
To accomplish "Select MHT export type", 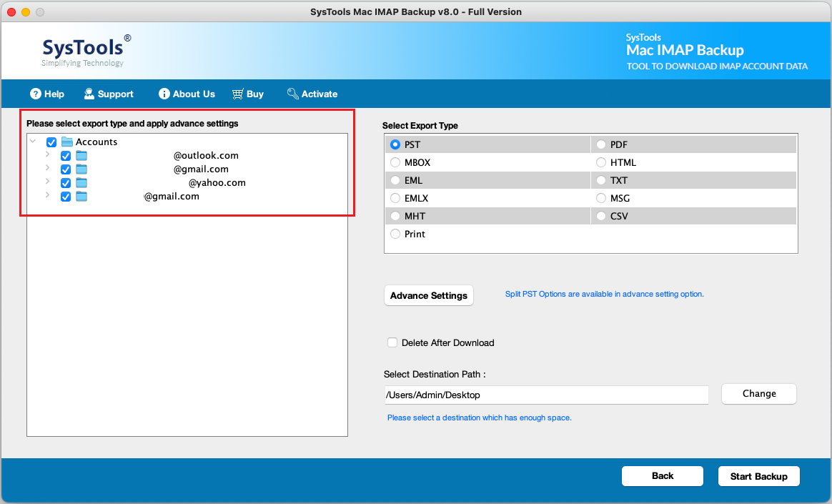I will point(395,216).
